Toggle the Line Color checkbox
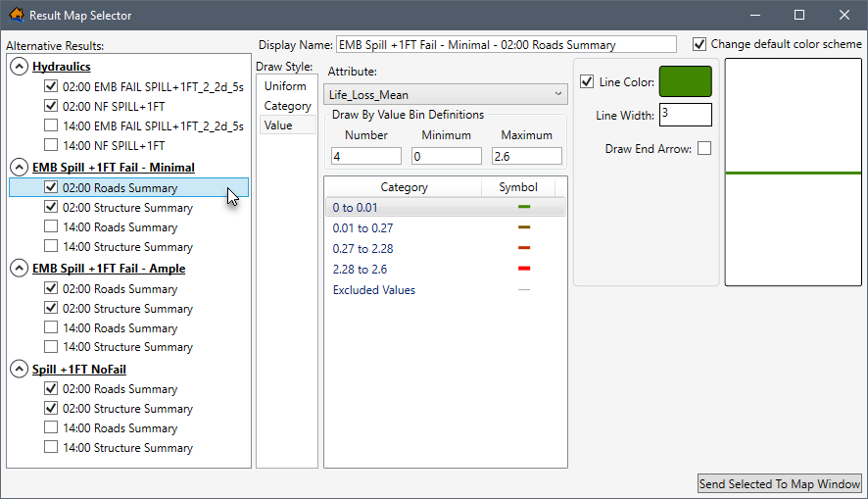 click(x=587, y=81)
